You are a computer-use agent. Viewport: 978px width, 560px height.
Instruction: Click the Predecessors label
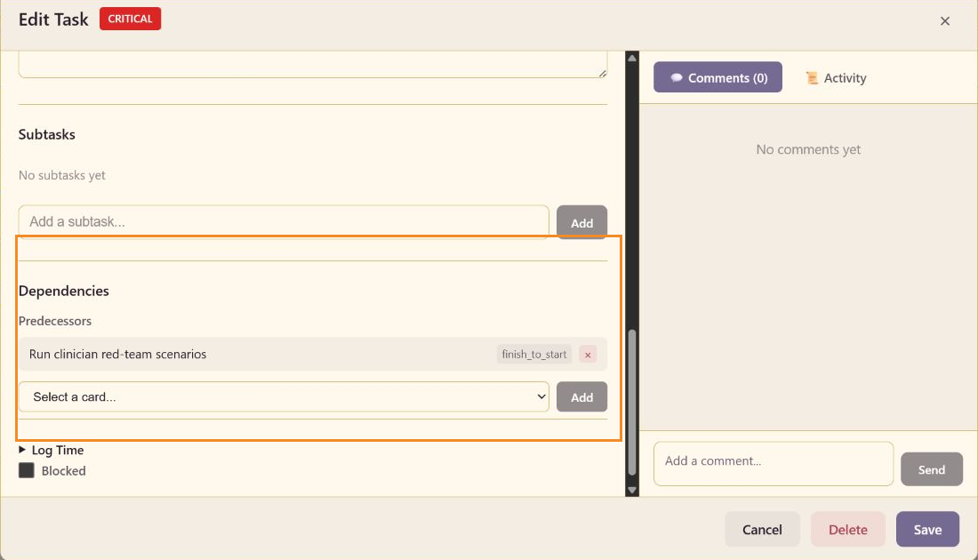(55, 321)
